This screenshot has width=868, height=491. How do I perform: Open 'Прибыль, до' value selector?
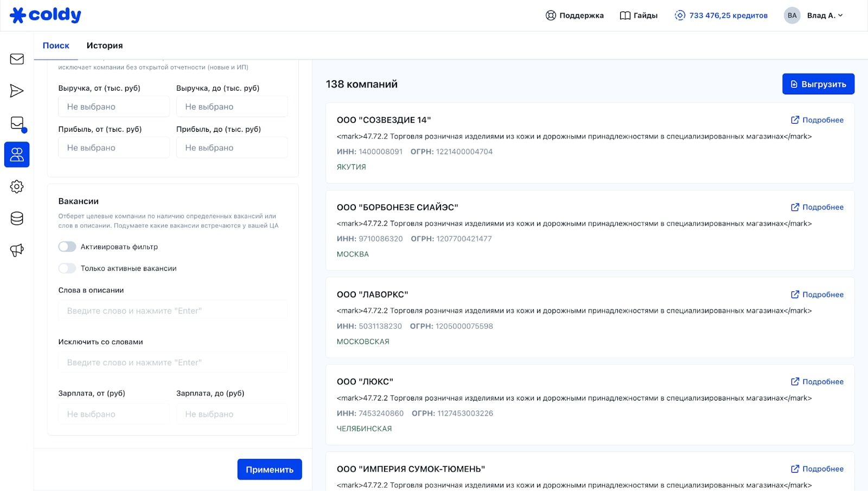coord(232,148)
